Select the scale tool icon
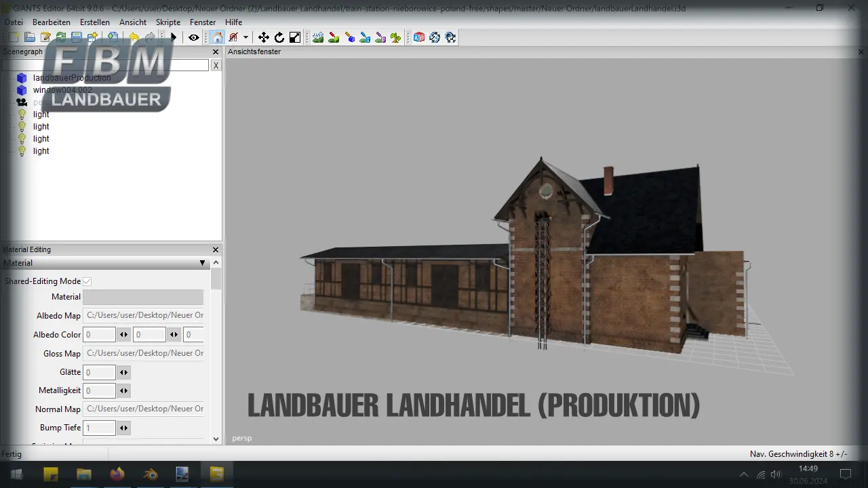Image resolution: width=868 pixels, height=488 pixels. 295,37
